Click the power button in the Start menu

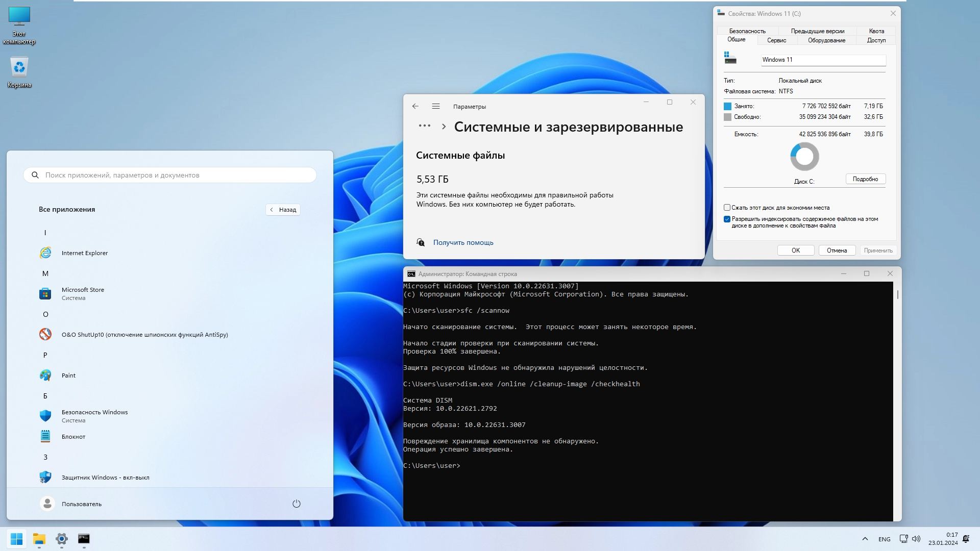(297, 504)
